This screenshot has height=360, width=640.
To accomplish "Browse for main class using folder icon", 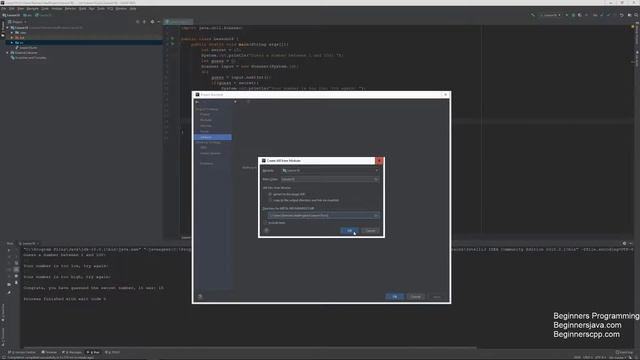I will [x=376, y=179].
